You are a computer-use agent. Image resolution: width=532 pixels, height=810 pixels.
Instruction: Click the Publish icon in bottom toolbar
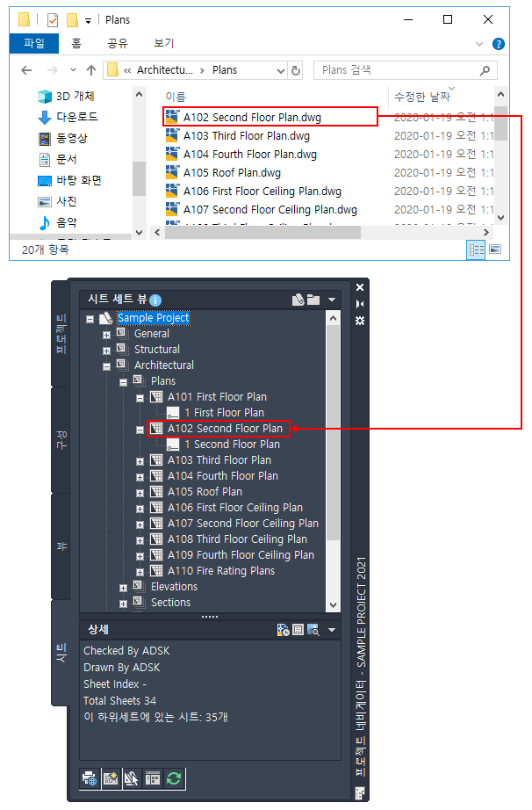click(x=90, y=778)
